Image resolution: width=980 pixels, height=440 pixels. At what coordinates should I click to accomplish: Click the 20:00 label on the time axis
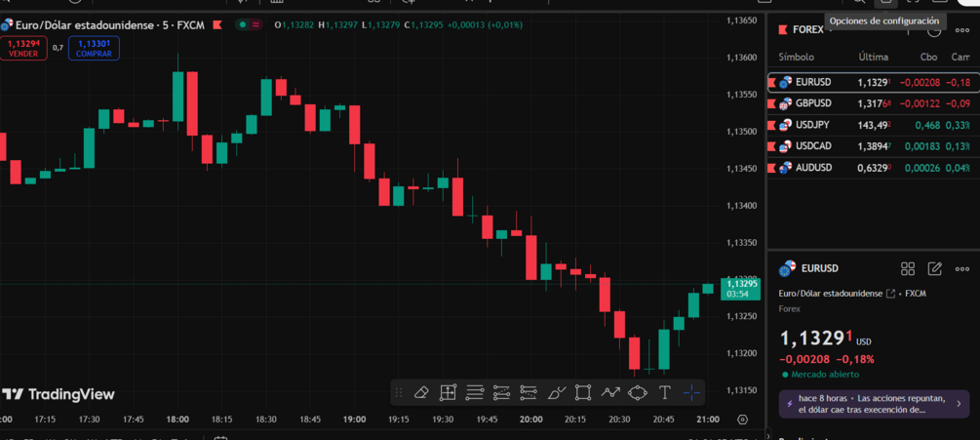[530, 419]
